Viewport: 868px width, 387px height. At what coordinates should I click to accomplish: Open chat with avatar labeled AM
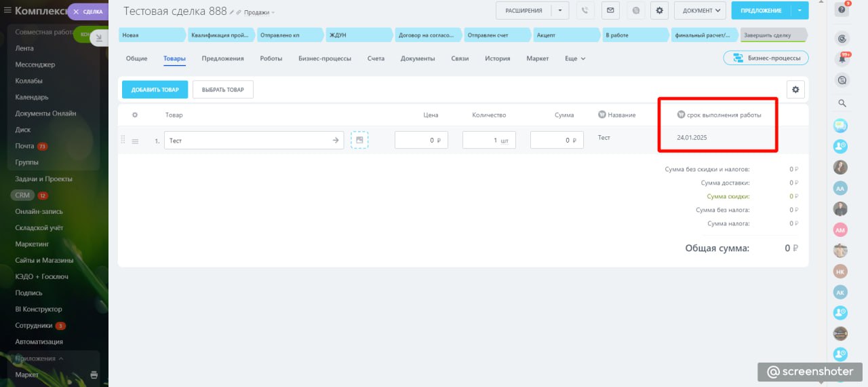pos(841,229)
